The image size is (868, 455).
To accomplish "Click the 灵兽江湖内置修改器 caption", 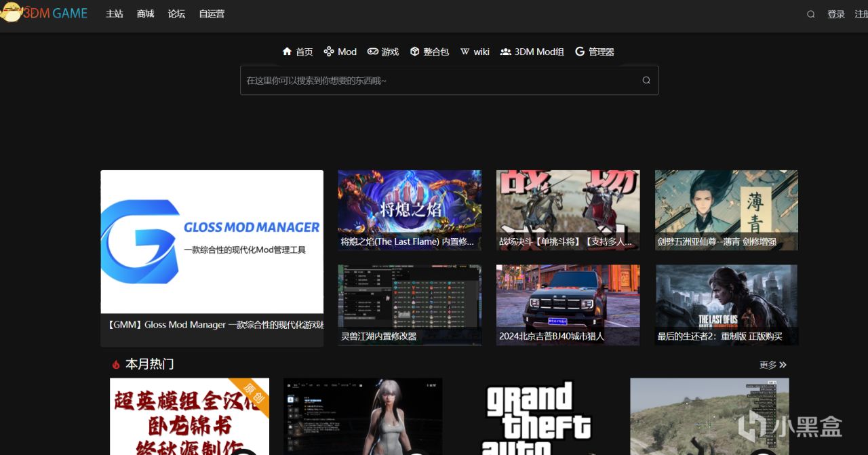I will tap(378, 336).
